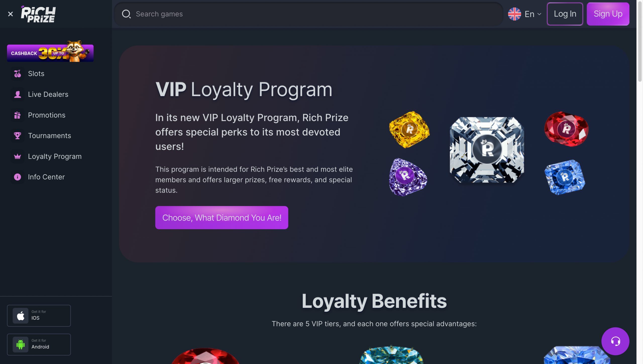Open Loyalty Program via the crown icon
The image size is (643, 364).
point(17,156)
